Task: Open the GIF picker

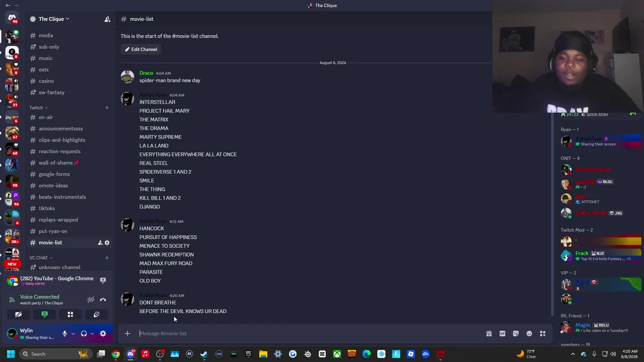Action: (502, 333)
